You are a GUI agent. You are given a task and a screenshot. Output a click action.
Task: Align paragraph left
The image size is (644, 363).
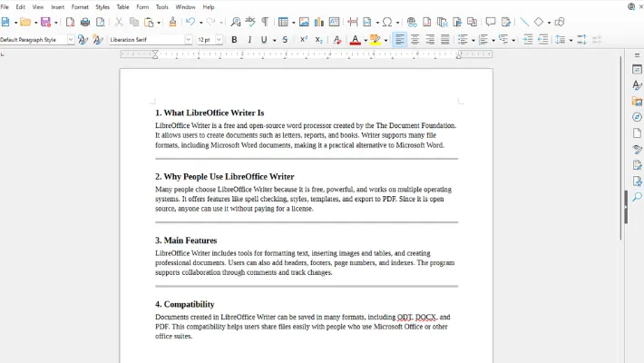pos(399,39)
